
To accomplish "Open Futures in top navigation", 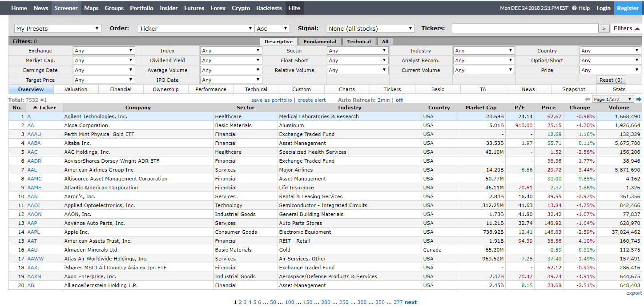I will click(194, 8).
